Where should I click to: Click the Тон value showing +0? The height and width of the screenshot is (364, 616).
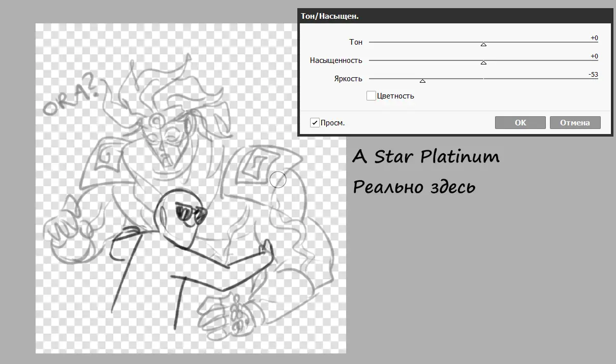click(x=594, y=38)
